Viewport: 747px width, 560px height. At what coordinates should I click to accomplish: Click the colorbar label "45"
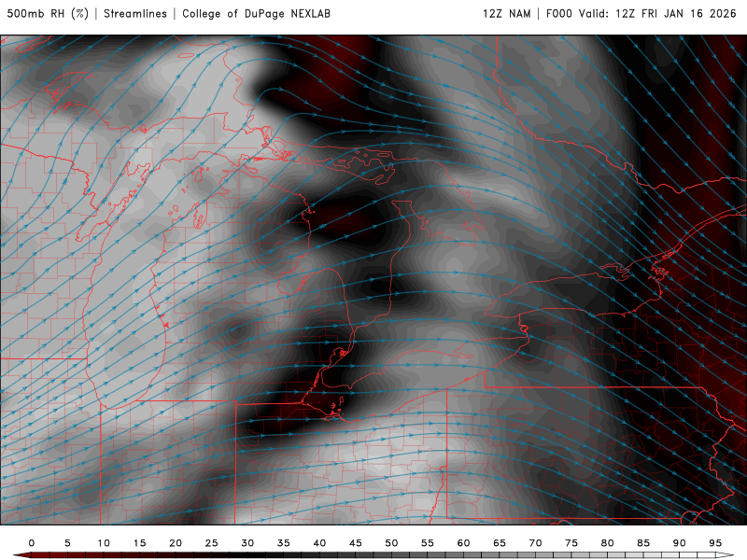356,543
